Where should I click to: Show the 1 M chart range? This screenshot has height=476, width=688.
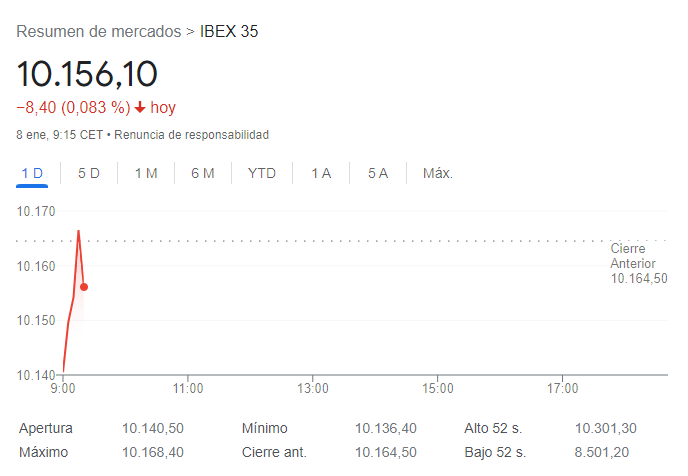click(146, 173)
